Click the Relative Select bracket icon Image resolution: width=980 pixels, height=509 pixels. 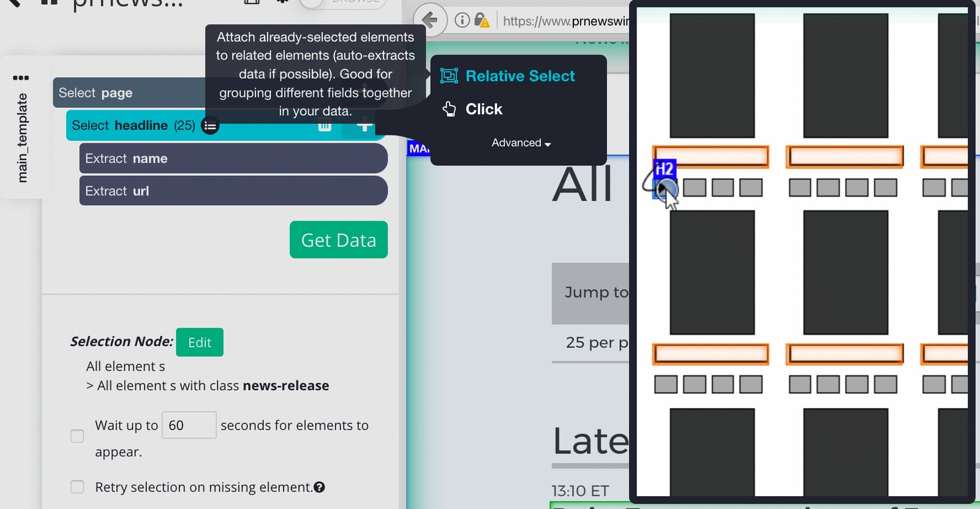point(449,76)
